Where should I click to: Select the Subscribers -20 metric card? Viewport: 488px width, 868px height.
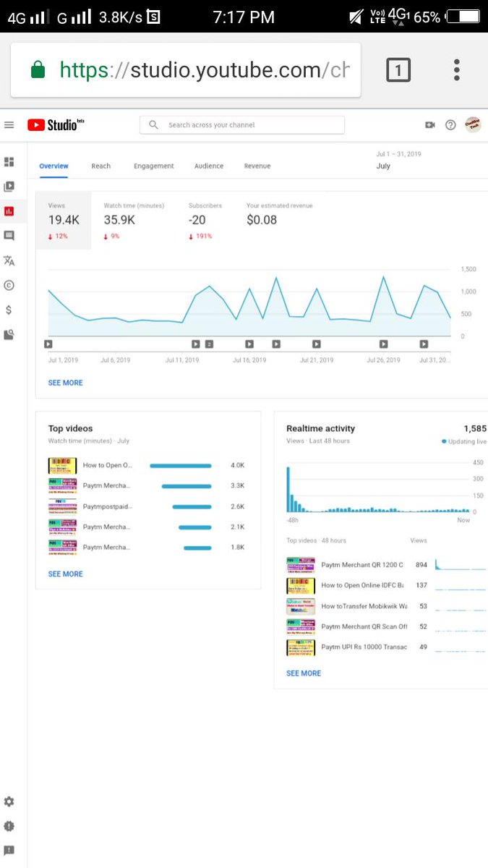[x=205, y=221]
